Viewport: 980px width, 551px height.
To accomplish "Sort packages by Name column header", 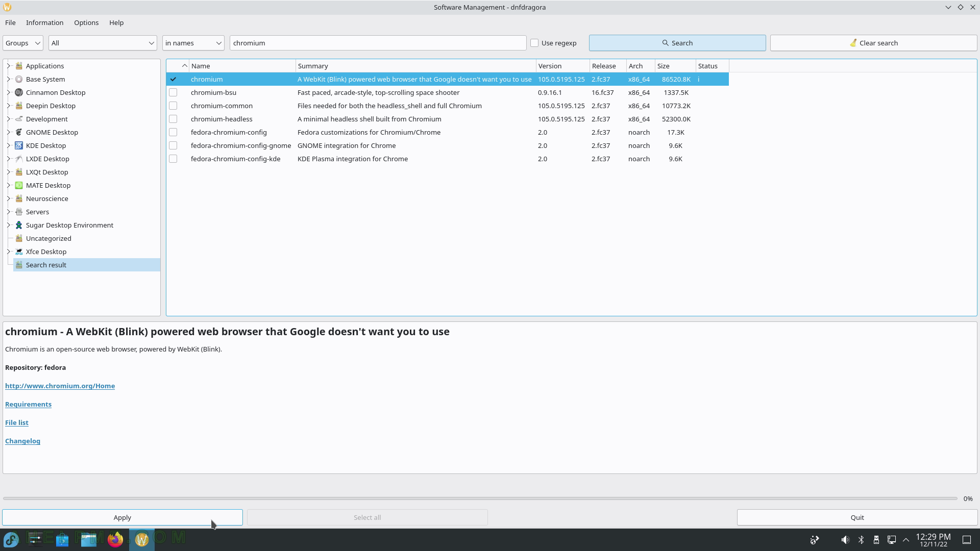I will tap(242, 66).
